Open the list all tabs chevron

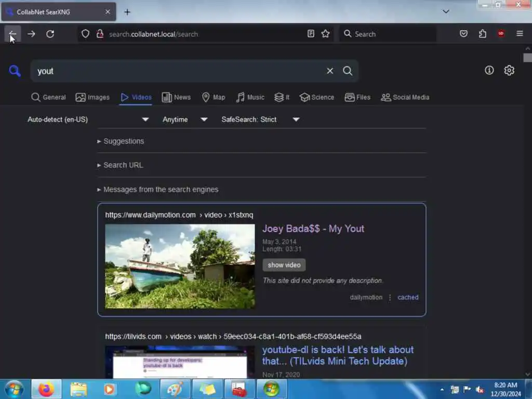click(446, 11)
